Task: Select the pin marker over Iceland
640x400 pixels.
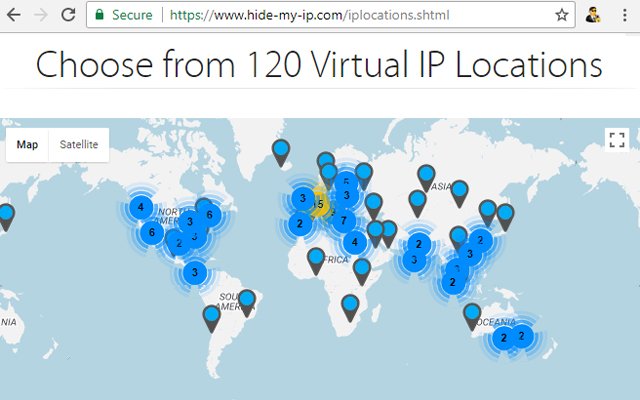Action: pyautogui.click(x=281, y=152)
